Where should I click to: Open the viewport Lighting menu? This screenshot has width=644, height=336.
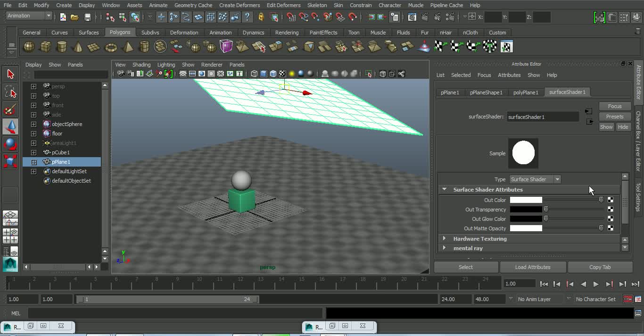(166, 65)
